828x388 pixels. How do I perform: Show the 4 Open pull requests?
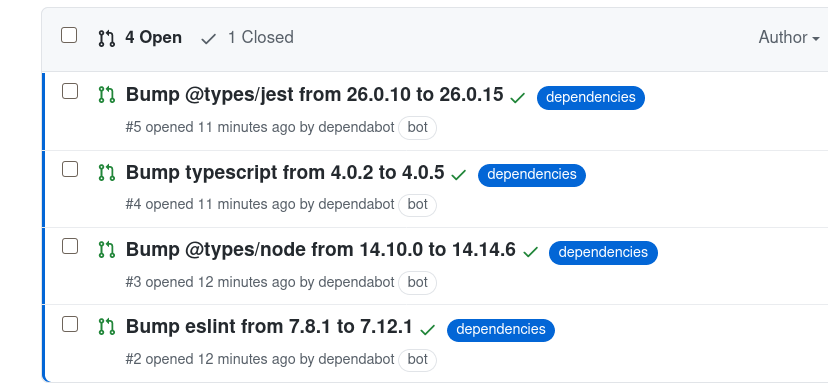tap(153, 37)
